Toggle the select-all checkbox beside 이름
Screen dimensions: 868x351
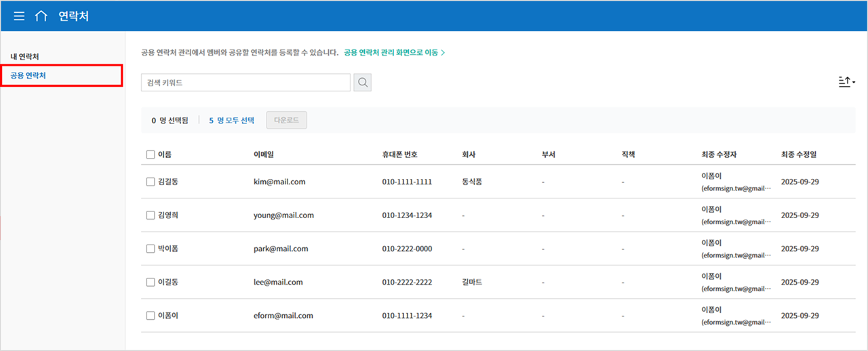pos(151,154)
